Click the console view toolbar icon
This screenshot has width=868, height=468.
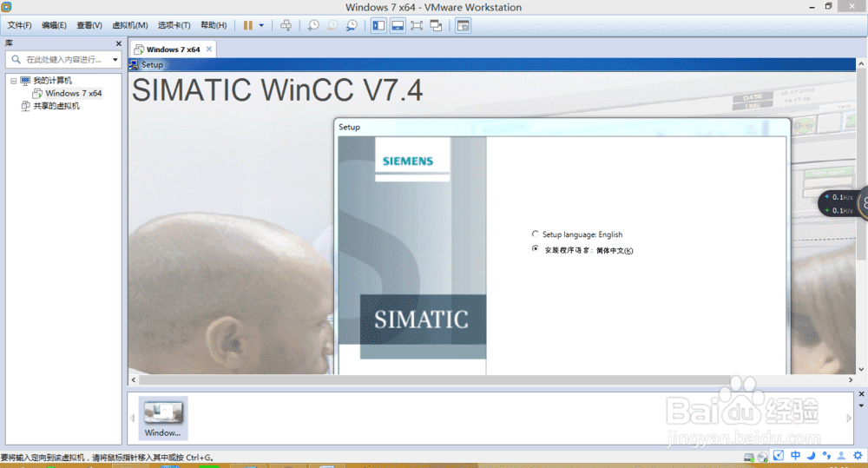coord(463,25)
